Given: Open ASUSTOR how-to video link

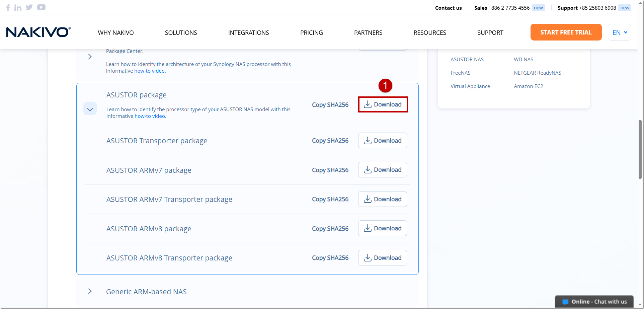Looking at the screenshot, I should 150,116.
